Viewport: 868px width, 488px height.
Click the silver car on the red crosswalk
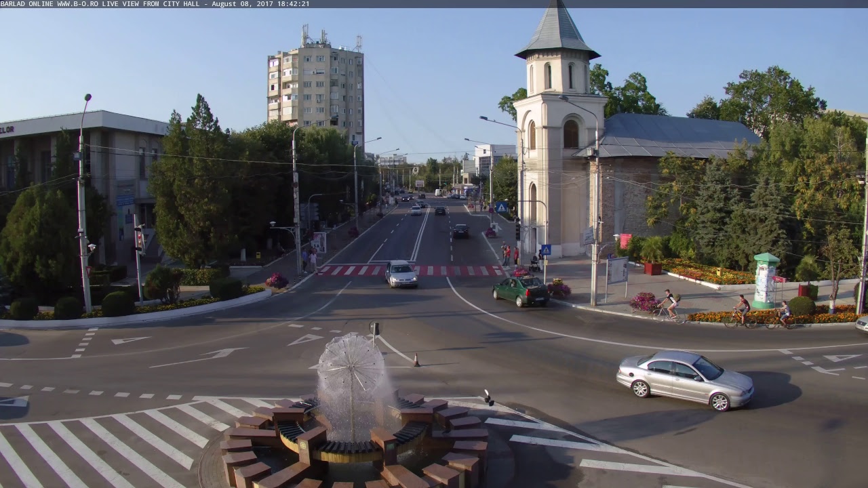tap(401, 274)
